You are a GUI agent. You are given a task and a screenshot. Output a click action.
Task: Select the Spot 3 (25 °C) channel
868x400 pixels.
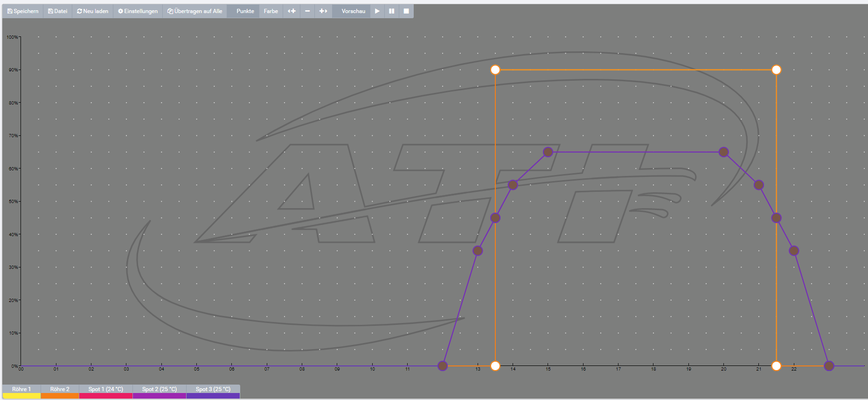click(x=213, y=389)
